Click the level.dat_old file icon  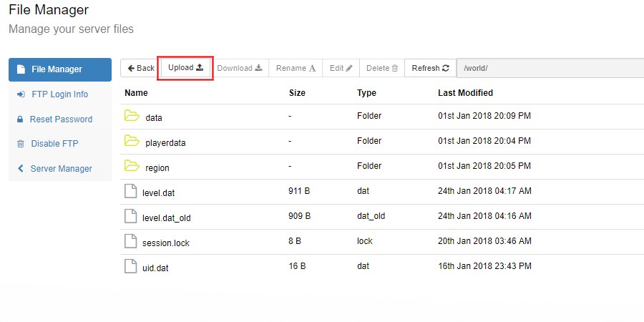[130, 216]
